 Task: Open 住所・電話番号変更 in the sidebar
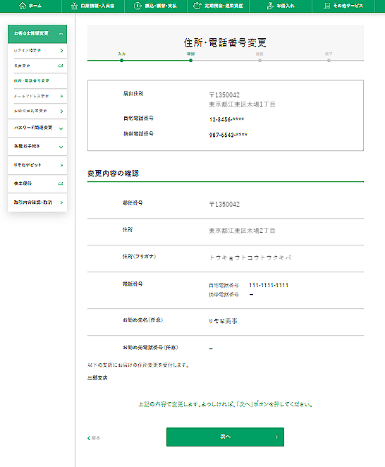point(37,81)
